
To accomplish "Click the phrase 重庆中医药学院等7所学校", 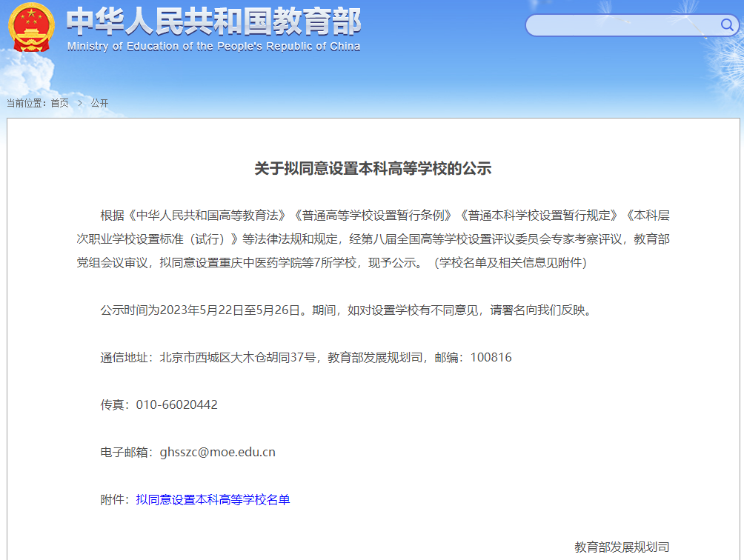I will point(288,263).
